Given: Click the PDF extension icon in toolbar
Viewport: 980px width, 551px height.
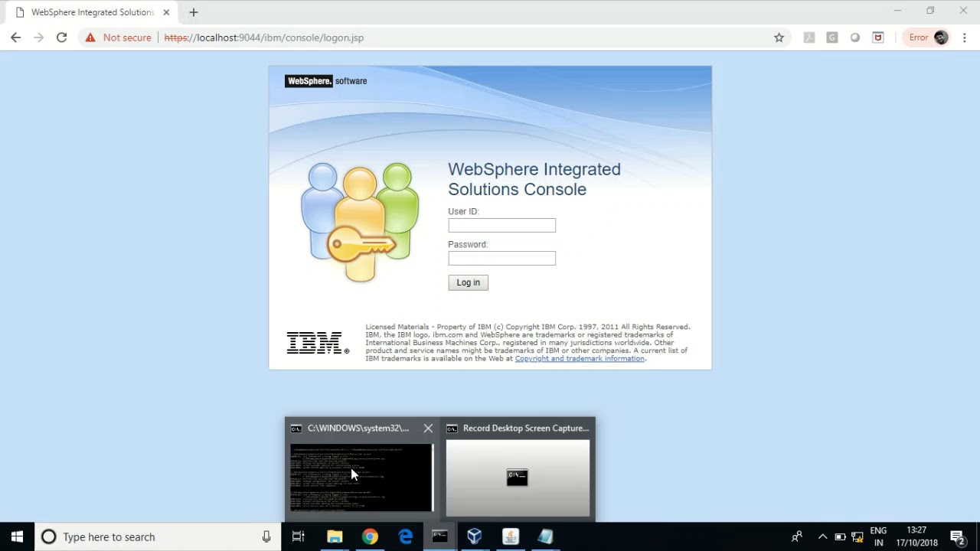Looking at the screenshot, I should click(809, 37).
